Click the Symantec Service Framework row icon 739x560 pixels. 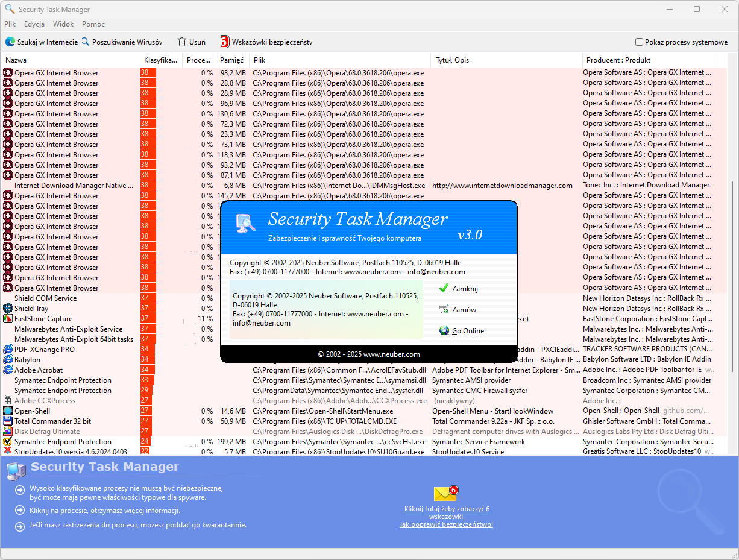pos(8,442)
